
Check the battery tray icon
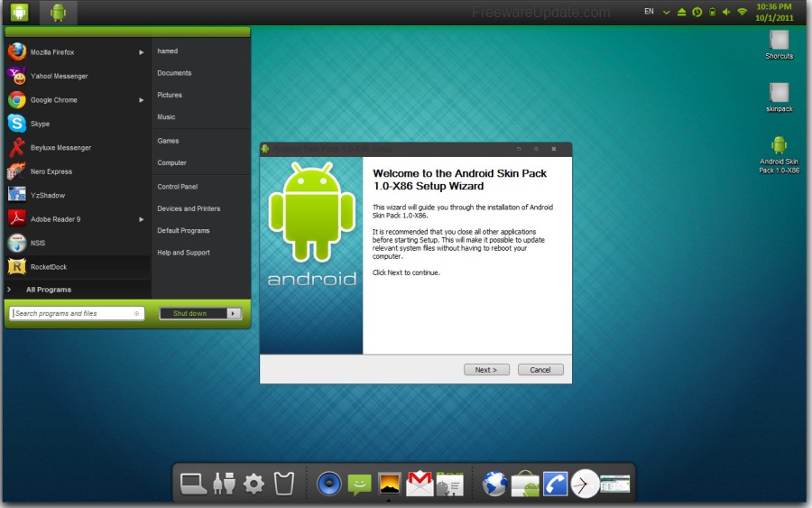click(x=712, y=12)
